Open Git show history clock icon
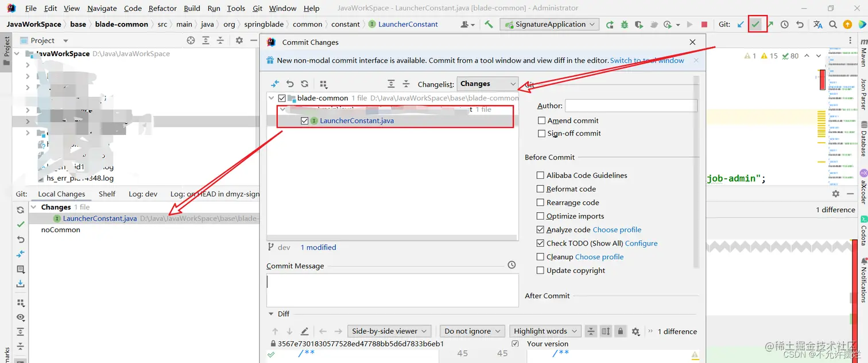The image size is (868, 363). (784, 24)
